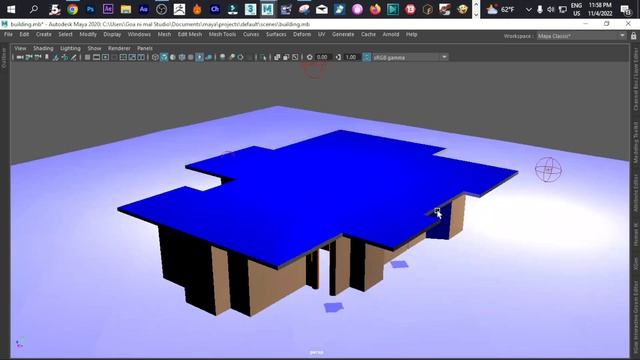Open the Modify menu
Image resolution: width=640 pixels, height=360 pixels.
click(88, 35)
